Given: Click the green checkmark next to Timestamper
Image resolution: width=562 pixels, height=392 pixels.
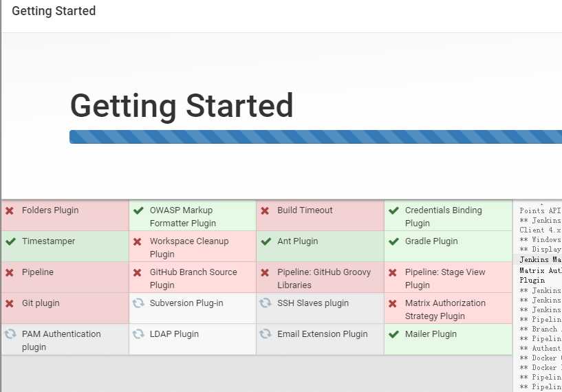Looking at the screenshot, I should (x=11, y=241).
